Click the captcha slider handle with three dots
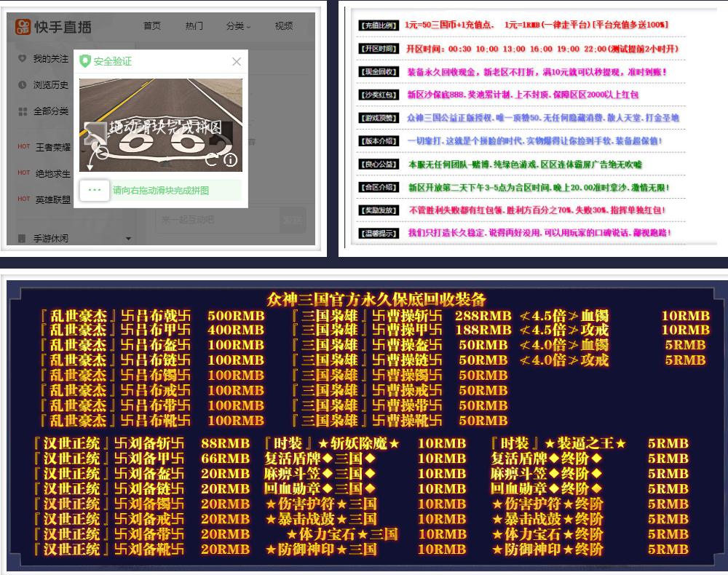The width and height of the screenshot is (728, 575). 95,190
